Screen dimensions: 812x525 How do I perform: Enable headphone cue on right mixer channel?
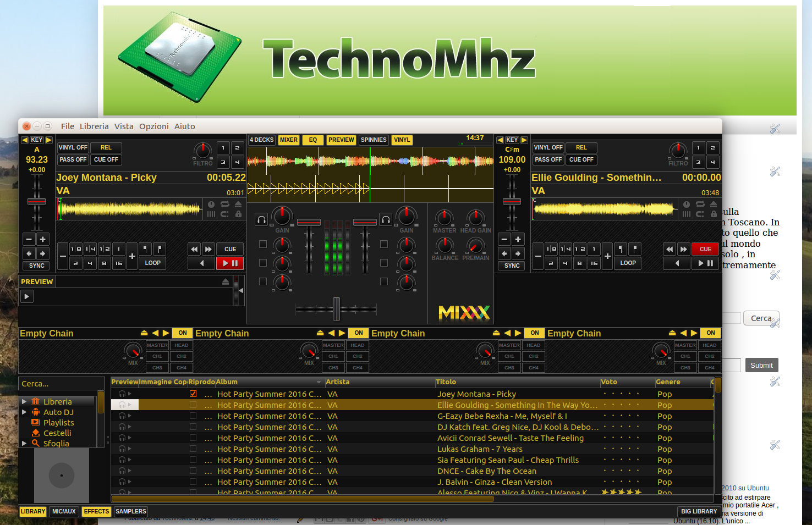(x=386, y=220)
